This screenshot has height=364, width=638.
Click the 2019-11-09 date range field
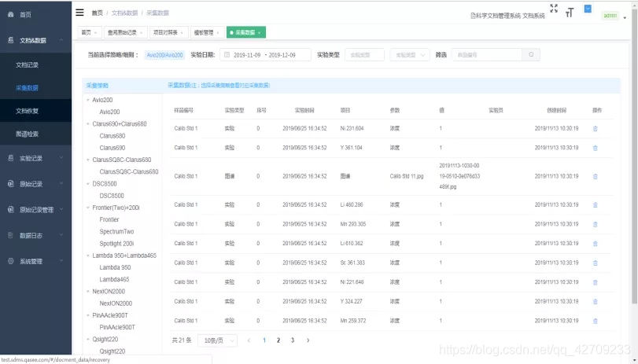tap(265, 54)
